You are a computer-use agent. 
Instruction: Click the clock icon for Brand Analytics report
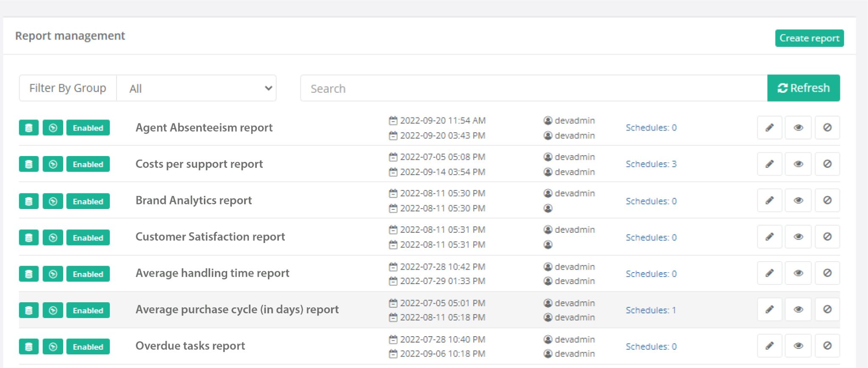[x=53, y=201]
